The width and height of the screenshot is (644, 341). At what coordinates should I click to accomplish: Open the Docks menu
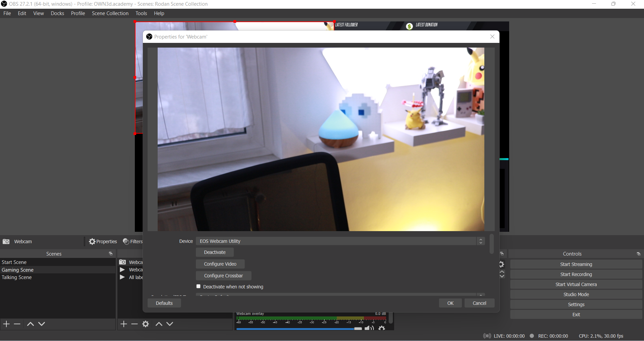click(x=57, y=13)
